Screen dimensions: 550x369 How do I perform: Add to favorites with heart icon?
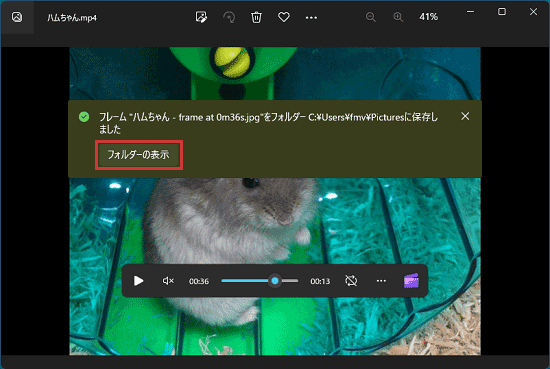pos(284,17)
